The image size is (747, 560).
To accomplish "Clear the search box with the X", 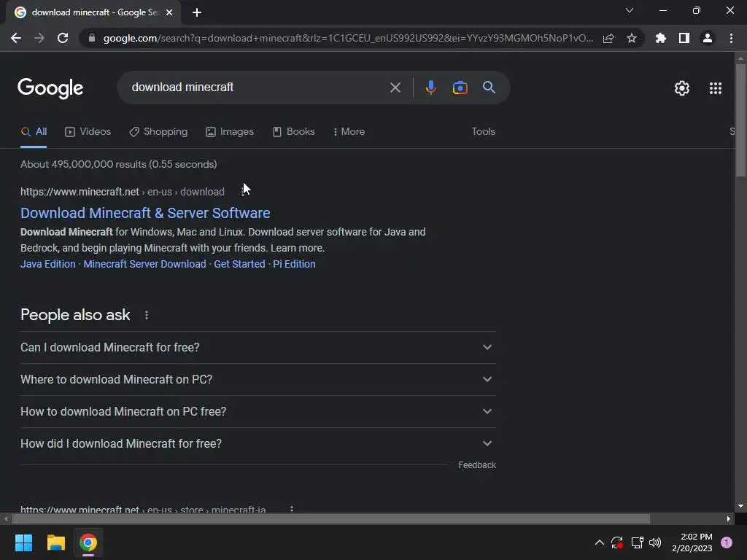I will point(395,87).
